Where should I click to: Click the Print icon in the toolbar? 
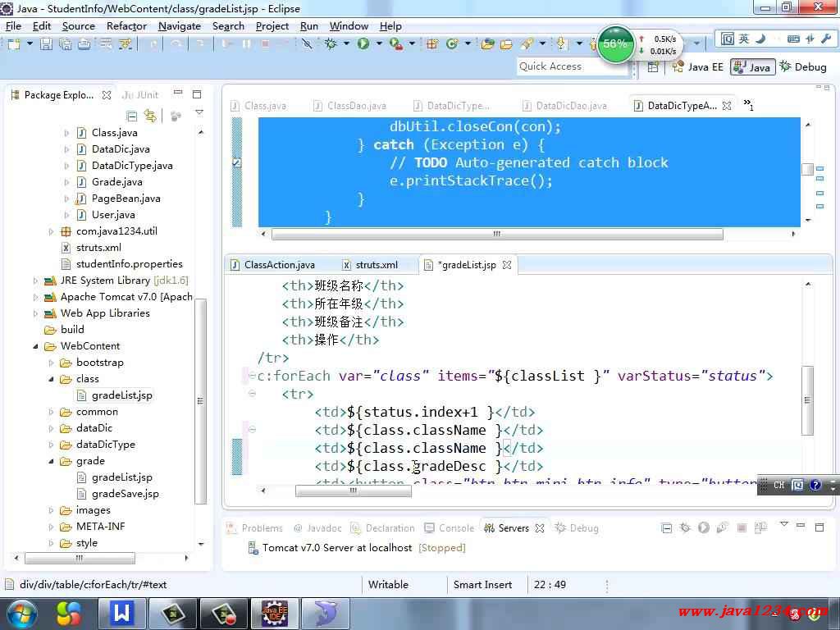coord(84,44)
